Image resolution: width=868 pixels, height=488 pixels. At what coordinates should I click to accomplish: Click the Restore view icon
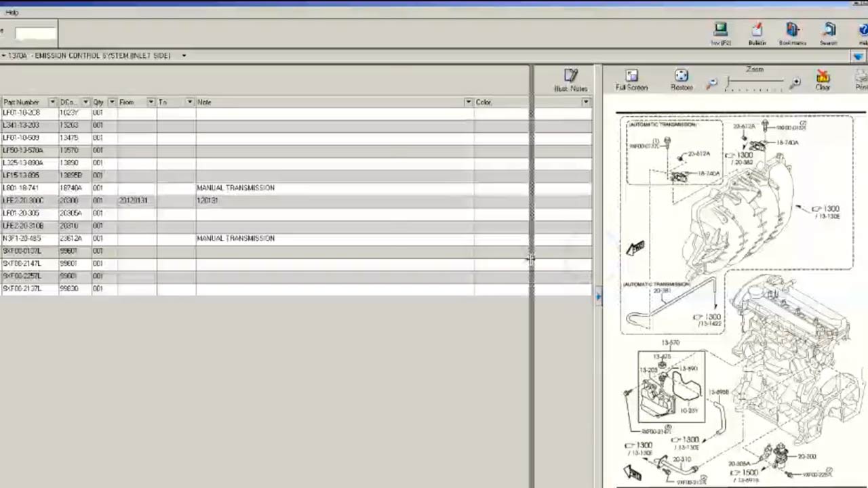pos(682,80)
